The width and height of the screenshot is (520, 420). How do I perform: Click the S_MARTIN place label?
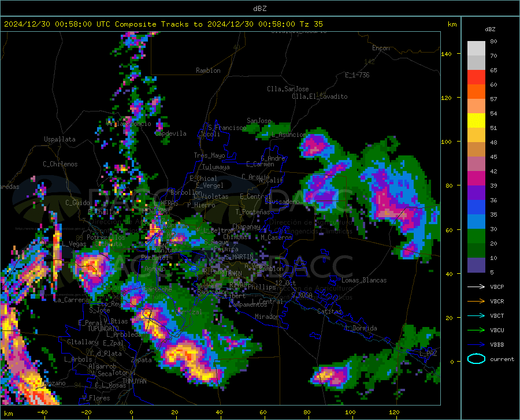pyautogui.click(x=239, y=257)
